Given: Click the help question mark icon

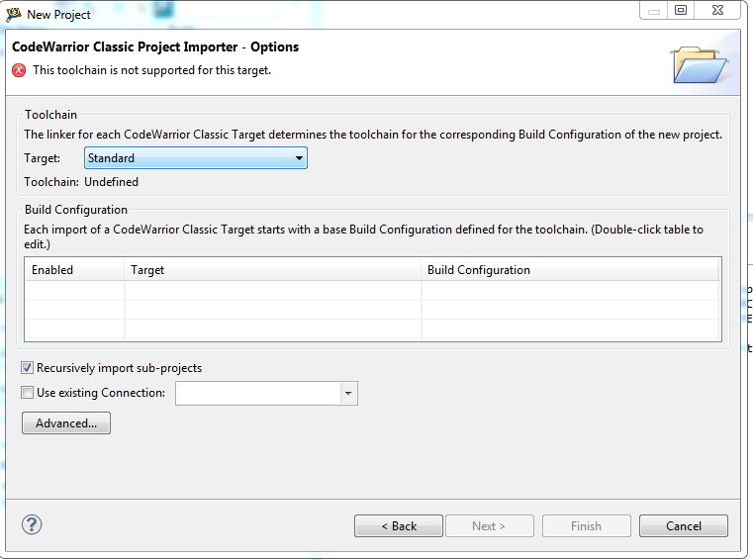Looking at the screenshot, I should [x=30, y=524].
